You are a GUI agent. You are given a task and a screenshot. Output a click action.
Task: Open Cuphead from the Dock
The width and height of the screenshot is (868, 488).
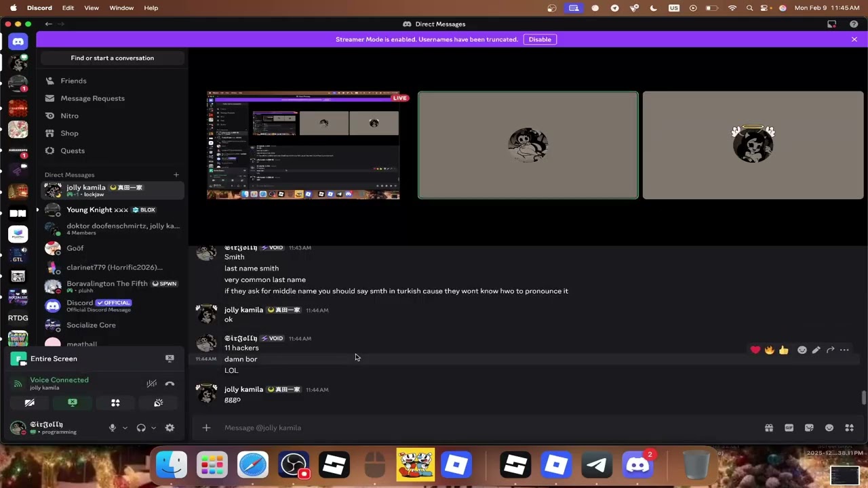click(x=415, y=465)
